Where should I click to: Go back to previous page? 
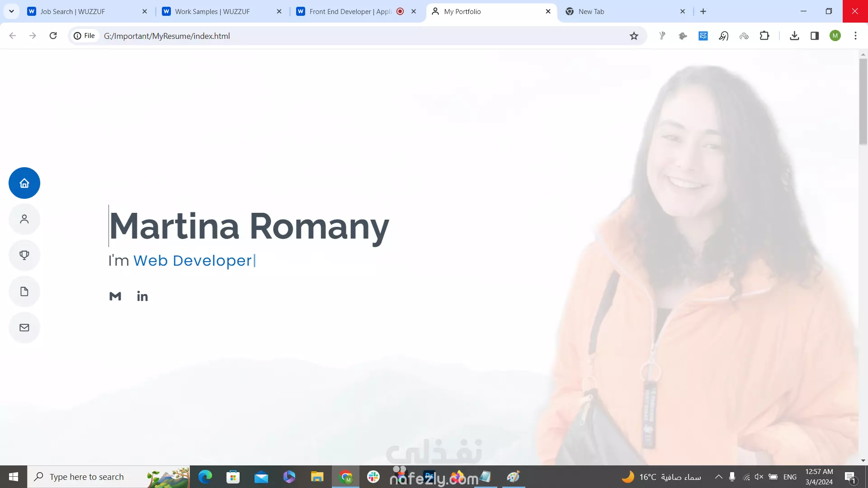tap(13, 36)
